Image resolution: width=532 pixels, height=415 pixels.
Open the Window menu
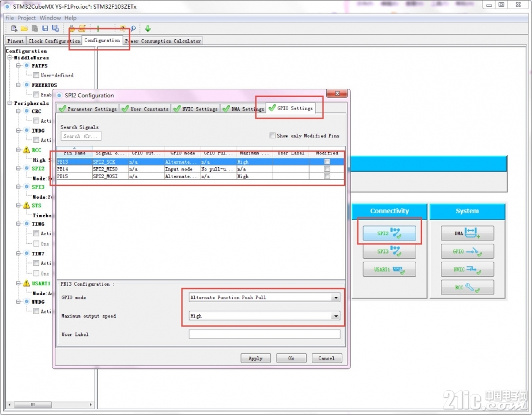pos(50,18)
